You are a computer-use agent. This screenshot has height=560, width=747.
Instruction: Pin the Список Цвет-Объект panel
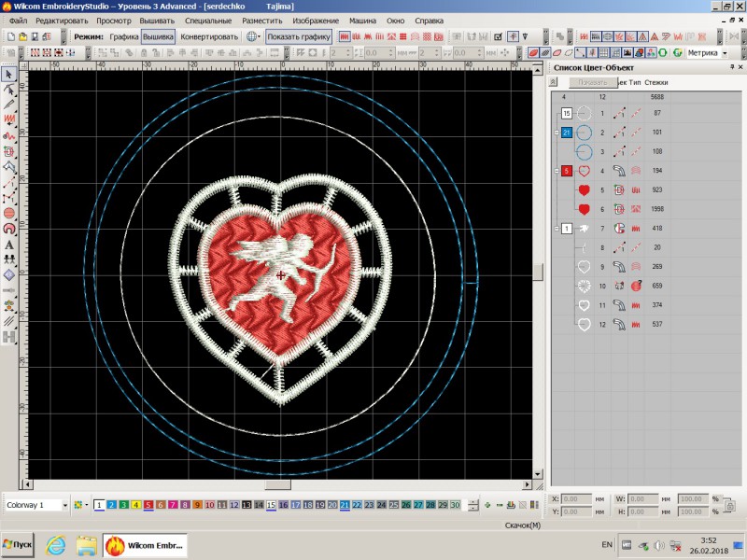tap(732, 67)
